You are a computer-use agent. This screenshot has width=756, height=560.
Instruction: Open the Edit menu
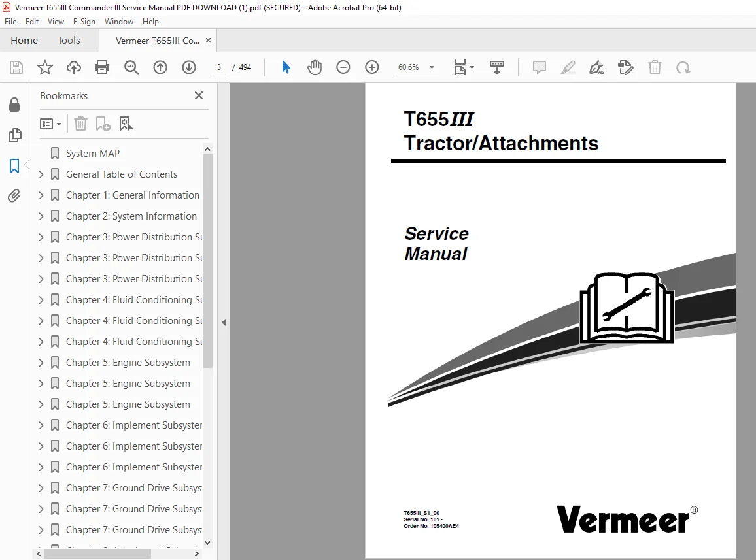(x=32, y=21)
